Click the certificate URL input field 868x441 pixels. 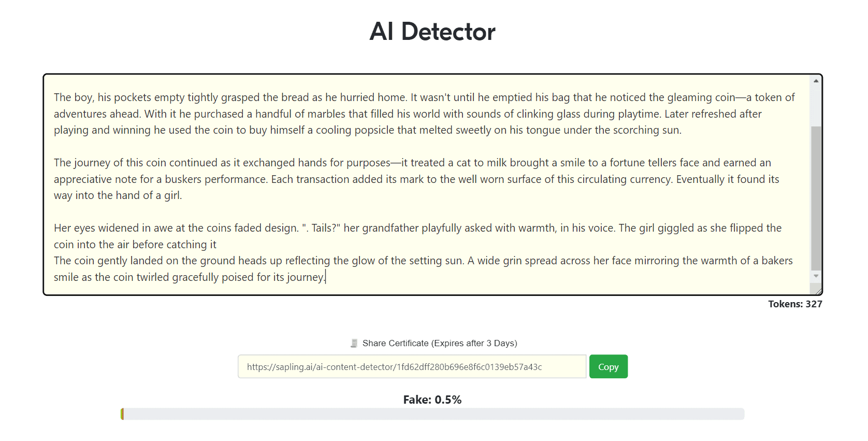pyautogui.click(x=412, y=367)
